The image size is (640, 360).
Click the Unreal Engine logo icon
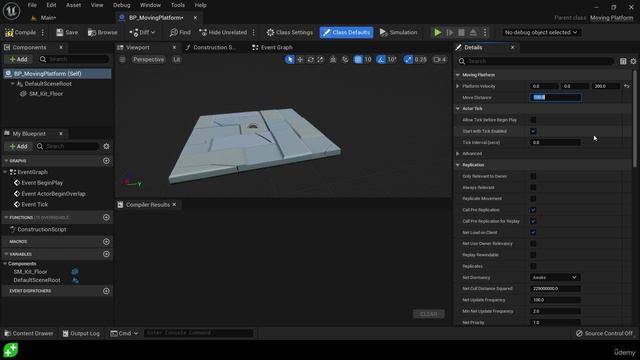(11, 11)
